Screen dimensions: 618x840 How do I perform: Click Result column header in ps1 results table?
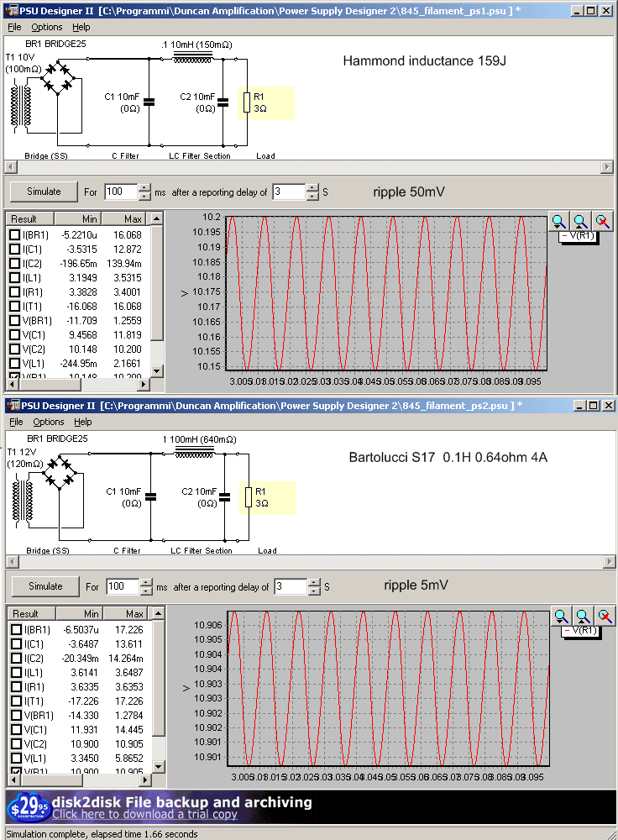tap(30, 218)
